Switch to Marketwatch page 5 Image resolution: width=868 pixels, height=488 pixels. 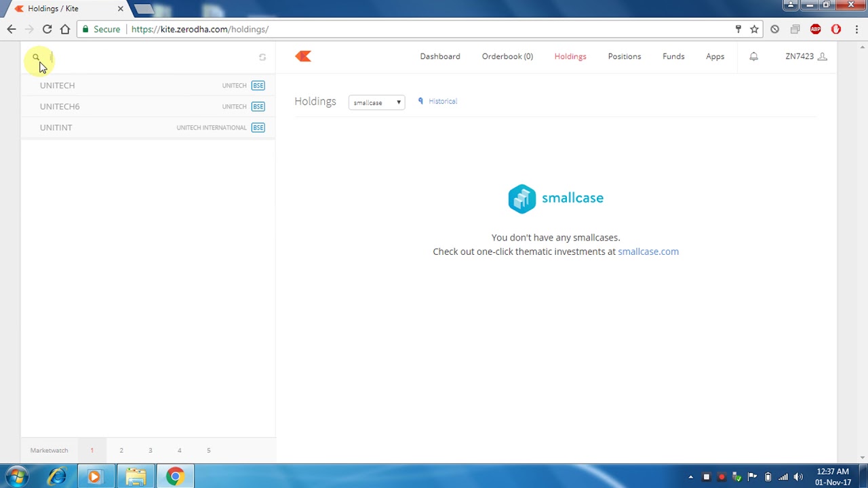pyautogui.click(x=209, y=450)
